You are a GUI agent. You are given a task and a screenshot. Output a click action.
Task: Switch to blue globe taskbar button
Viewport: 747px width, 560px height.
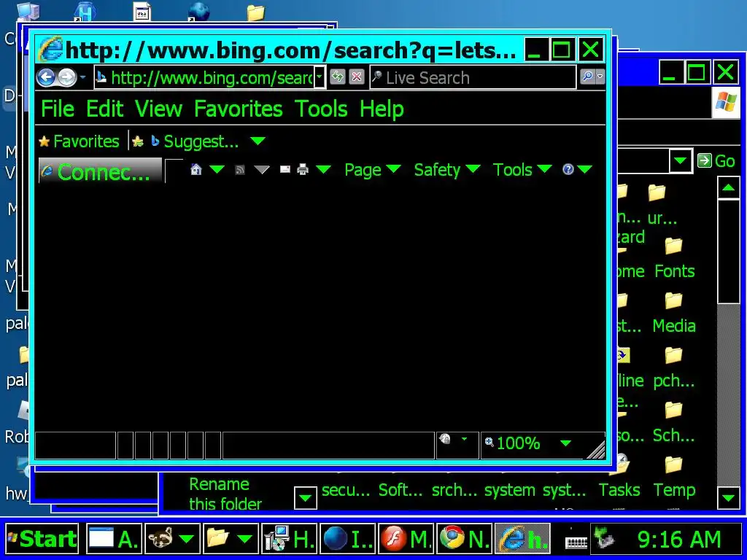[348, 539]
